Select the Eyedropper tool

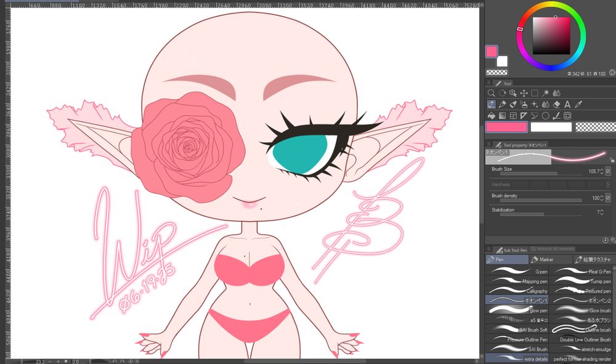coord(578,105)
